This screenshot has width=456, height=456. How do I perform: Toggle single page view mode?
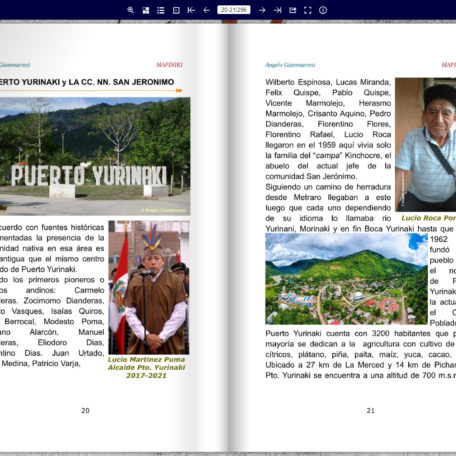point(176,10)
